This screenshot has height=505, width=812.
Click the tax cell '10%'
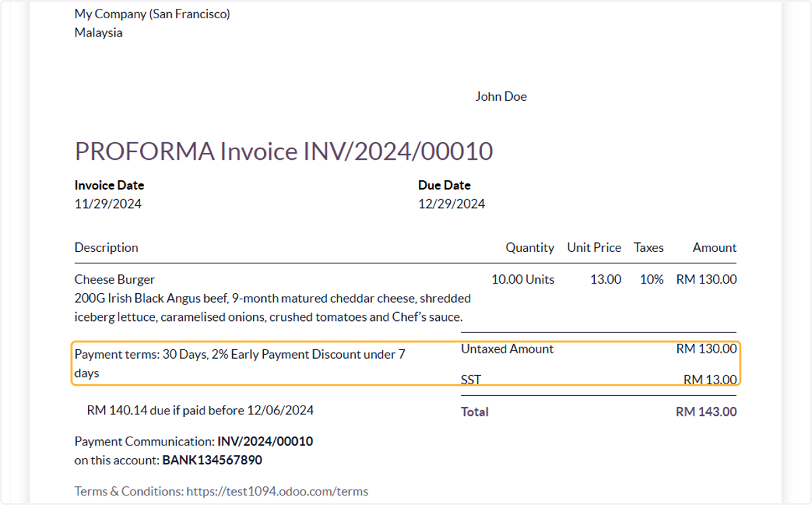pyautogui.click(x=652, y=280)
